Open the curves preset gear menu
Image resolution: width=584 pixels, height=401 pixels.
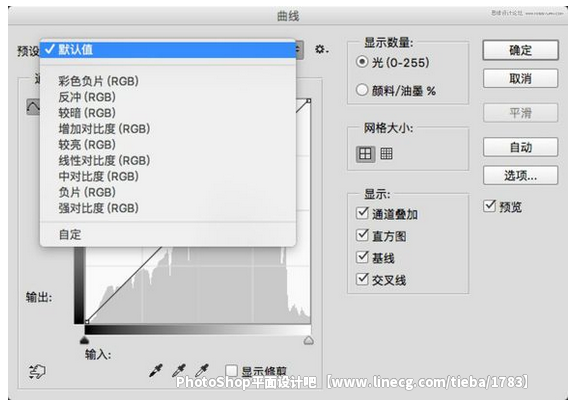pos(321,49)
